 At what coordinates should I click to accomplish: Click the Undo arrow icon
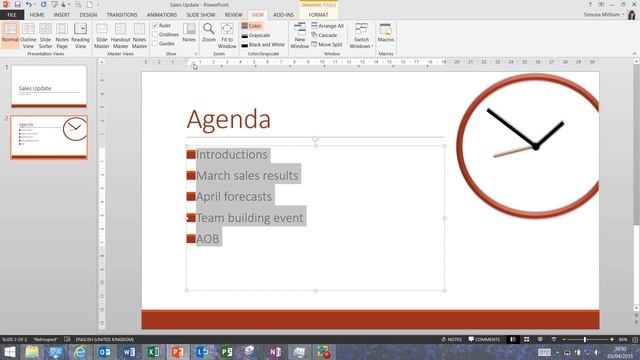pos(28,4)
